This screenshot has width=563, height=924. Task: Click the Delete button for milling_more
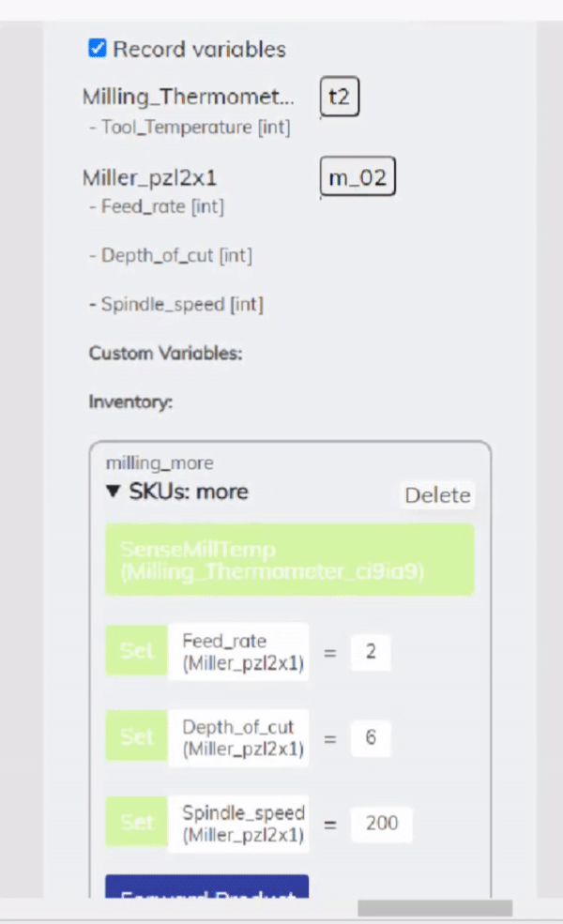(x=437, y=495)
